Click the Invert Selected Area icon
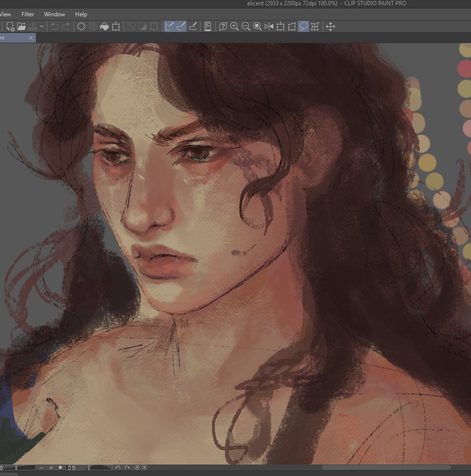 (x=143, y=26)
